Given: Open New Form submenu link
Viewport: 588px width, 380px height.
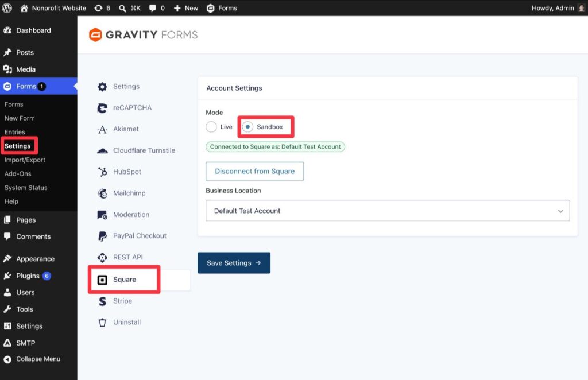Looking at the screenshot, I should coord(20,118).
